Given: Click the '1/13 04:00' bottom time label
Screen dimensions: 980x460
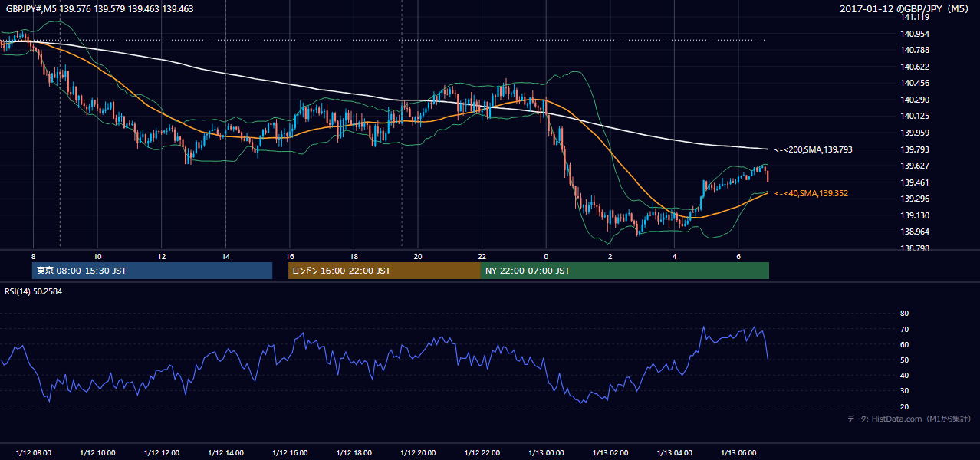Looking at the screenshot, I should (x=674, y=453).
